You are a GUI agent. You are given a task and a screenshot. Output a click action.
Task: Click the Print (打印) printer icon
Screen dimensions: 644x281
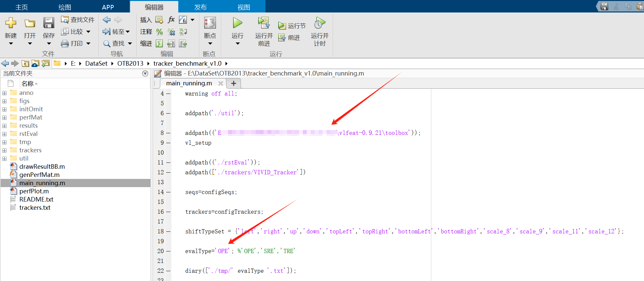click(x=65, y=43)
